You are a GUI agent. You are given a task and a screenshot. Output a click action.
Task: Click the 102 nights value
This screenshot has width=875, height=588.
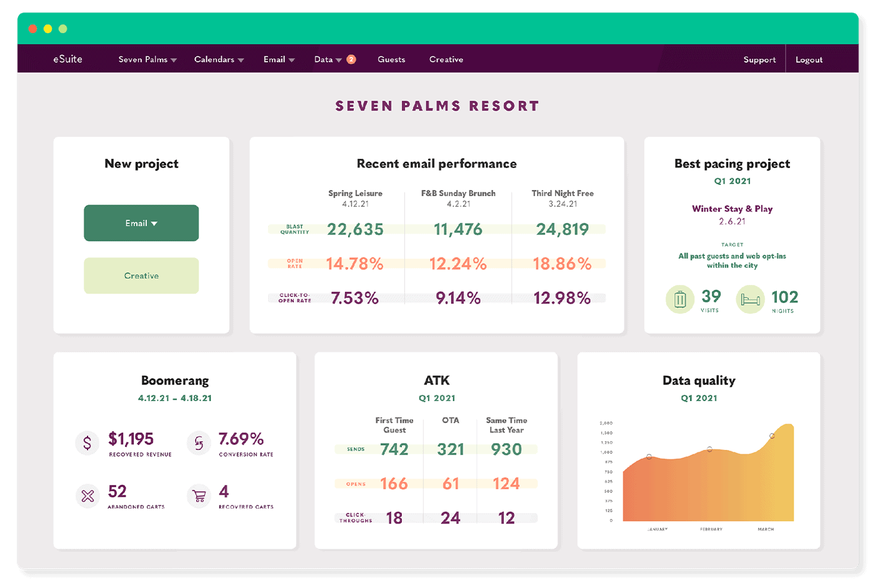(x=784, y=297)
